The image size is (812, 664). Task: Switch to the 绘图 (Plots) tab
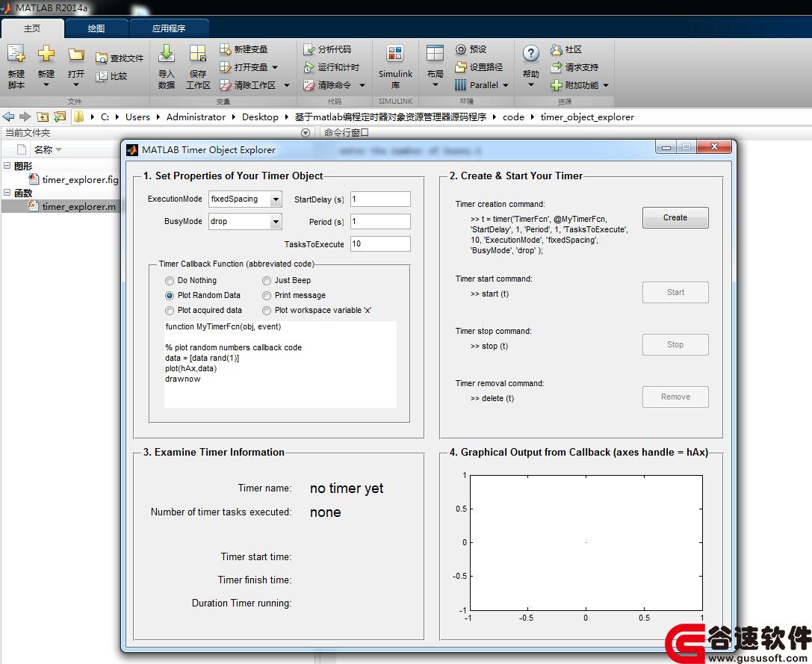[96, 28]
